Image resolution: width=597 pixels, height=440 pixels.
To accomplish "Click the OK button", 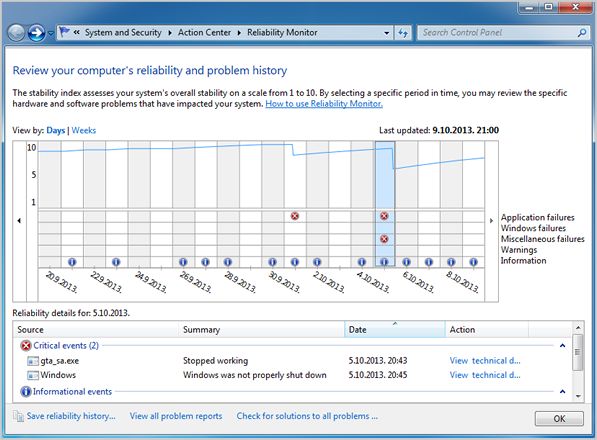I will [559, 419].
